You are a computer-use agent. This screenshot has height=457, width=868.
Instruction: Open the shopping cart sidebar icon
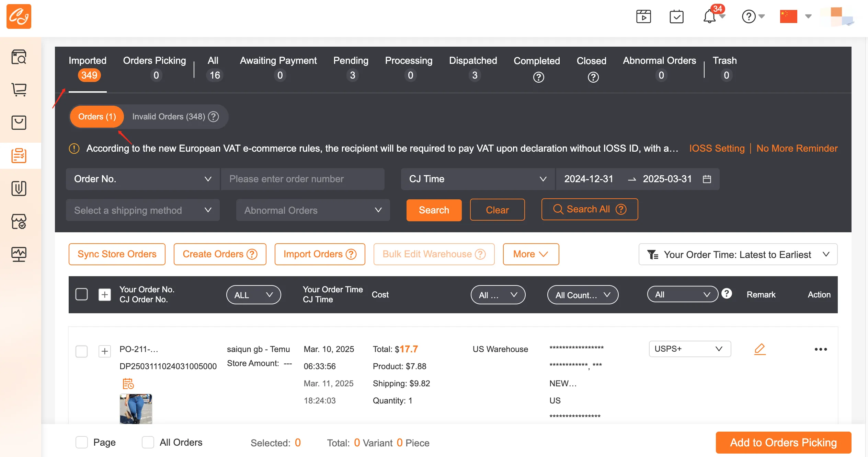click(x=19, y=90)
